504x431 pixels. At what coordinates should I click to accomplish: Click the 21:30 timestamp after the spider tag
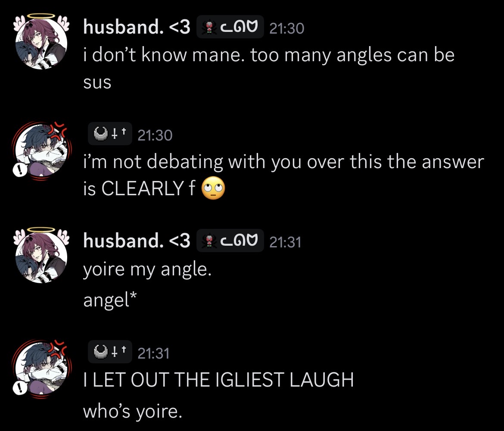pos(287,28)
